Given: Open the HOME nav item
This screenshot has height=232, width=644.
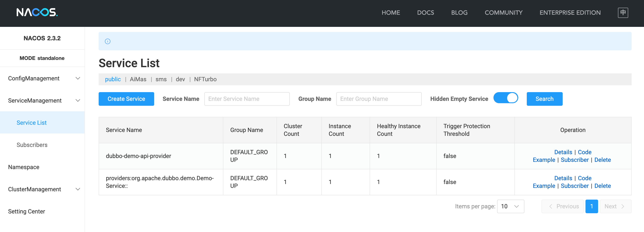Looking at the screenshot, I should pyautogui.click(x=391, y=13).
